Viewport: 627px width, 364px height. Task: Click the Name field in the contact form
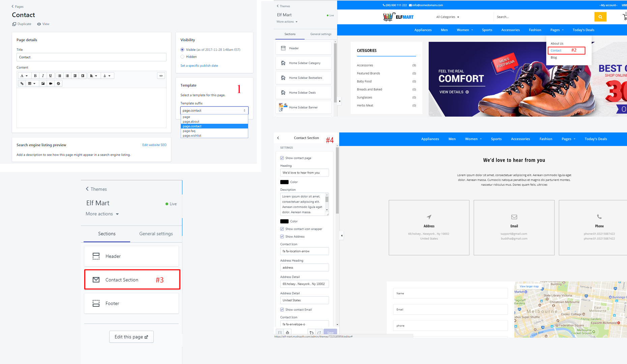coord(450,293)
